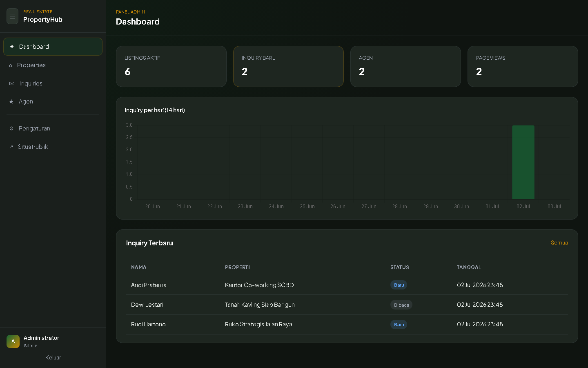Log out using Keluar button
This screenshot has height=368, width=588.
tap(53, 357)
